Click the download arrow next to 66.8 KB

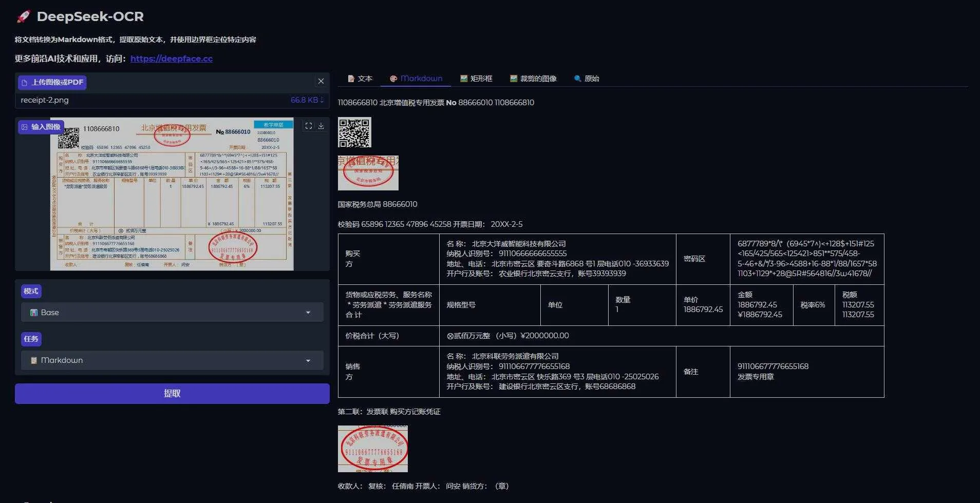(x=322, y=100)
